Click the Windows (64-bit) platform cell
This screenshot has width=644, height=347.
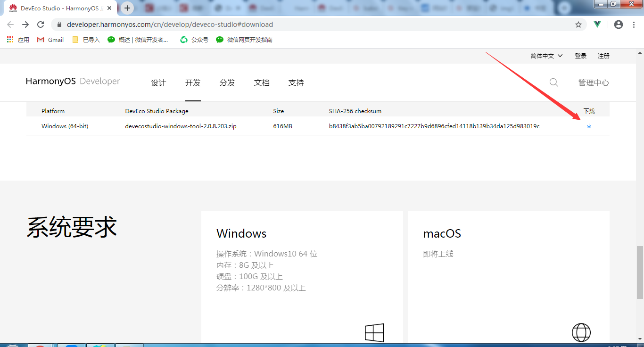(x=65, y=126)
